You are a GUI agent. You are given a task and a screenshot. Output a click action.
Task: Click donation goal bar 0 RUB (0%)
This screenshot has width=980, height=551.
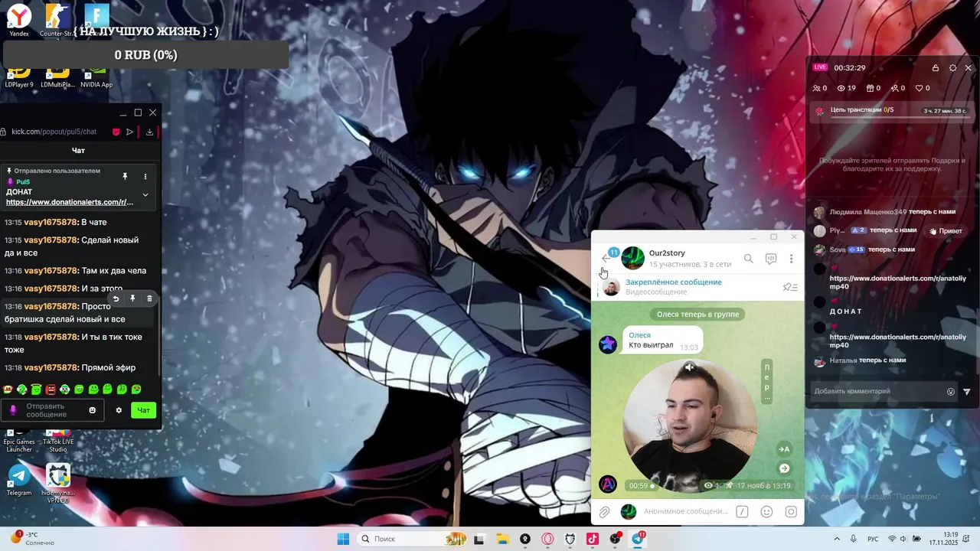click(x=145, y=55)
